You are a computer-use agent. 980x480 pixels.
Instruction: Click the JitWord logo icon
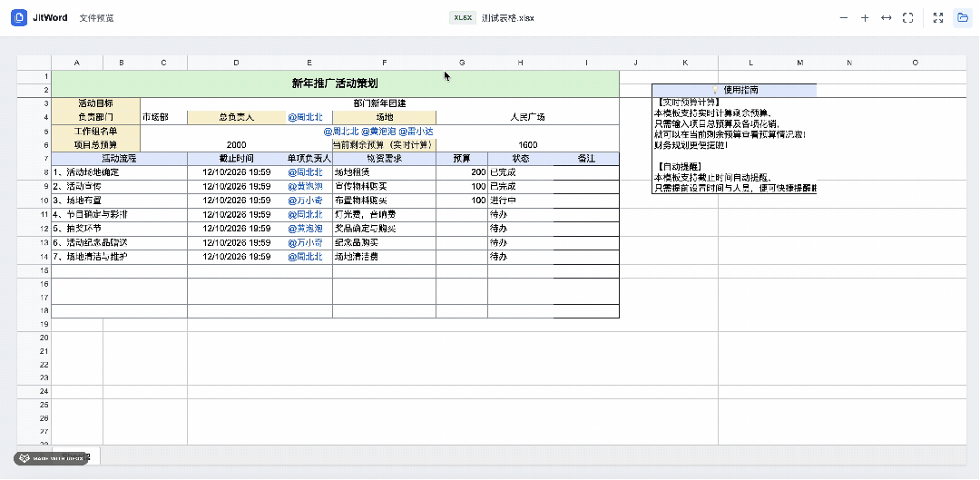pos(19,18)
